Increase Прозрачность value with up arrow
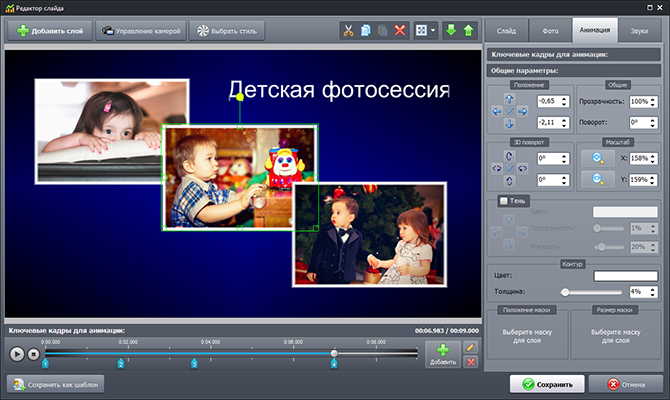 652,98
